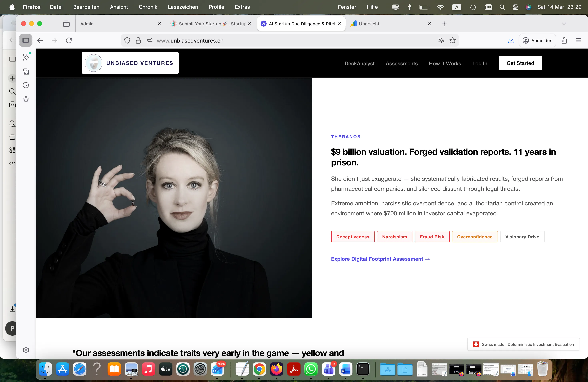Click Explore Digital Footprint Assessment link
Viewport: 588px width, 382px height.
[x=380, y=259]
